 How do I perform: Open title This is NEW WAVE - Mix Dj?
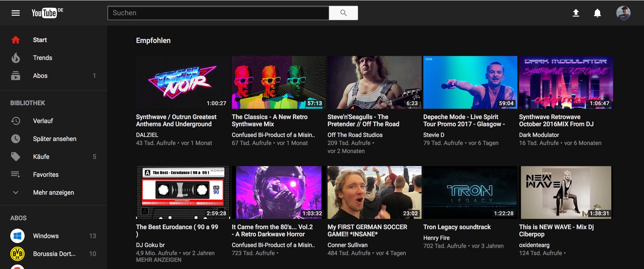pos(556,231)
